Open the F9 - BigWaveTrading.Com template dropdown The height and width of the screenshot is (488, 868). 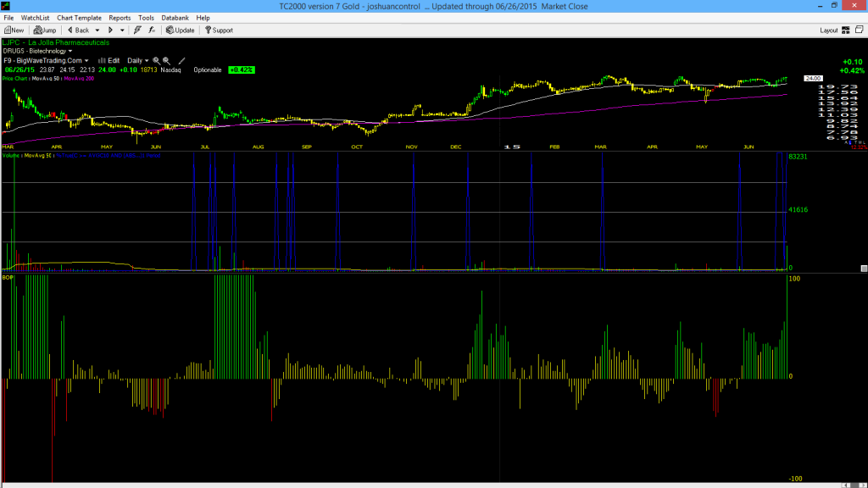point(46,61)
